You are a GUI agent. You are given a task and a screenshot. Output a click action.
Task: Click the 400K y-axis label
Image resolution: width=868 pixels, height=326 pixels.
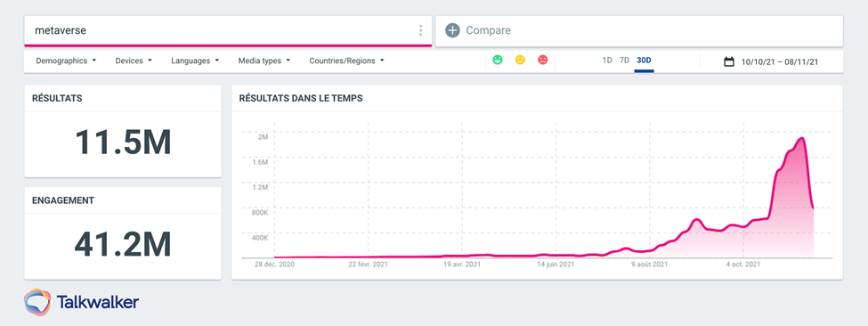tap(260, 238)
